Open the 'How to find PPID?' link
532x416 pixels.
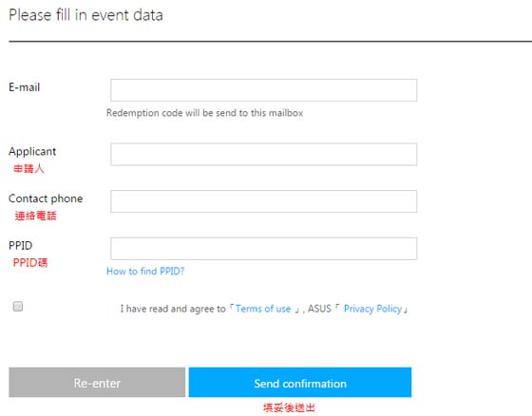[x=145, y=271]
